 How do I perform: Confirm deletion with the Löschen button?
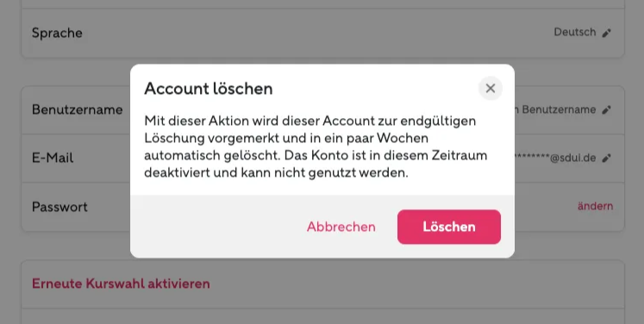(449, 227)
